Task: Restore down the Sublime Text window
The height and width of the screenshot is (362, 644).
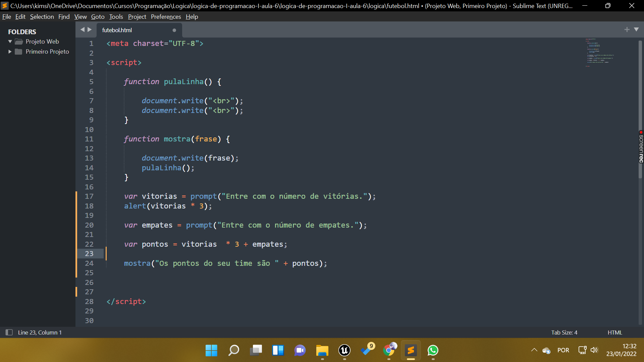Action: [x=608, y=6]
